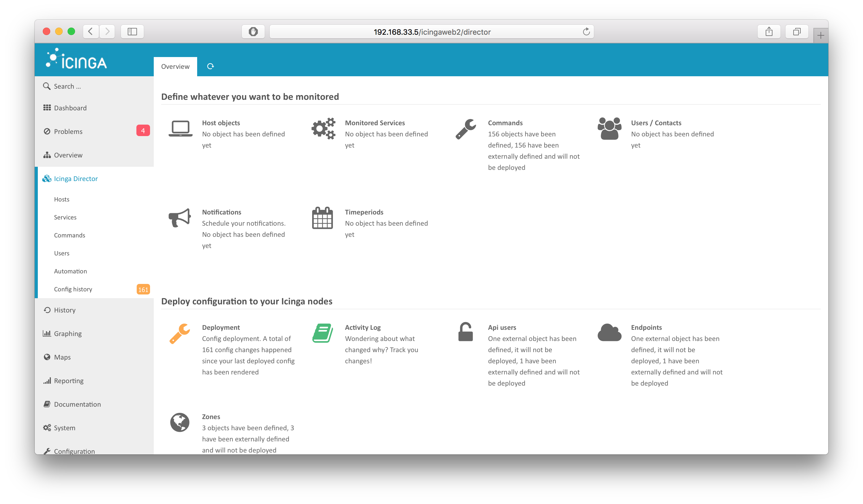Toggle the Dashboard navigation item
The width and height of the screenshot is (863, 504).
coord(70,107)
